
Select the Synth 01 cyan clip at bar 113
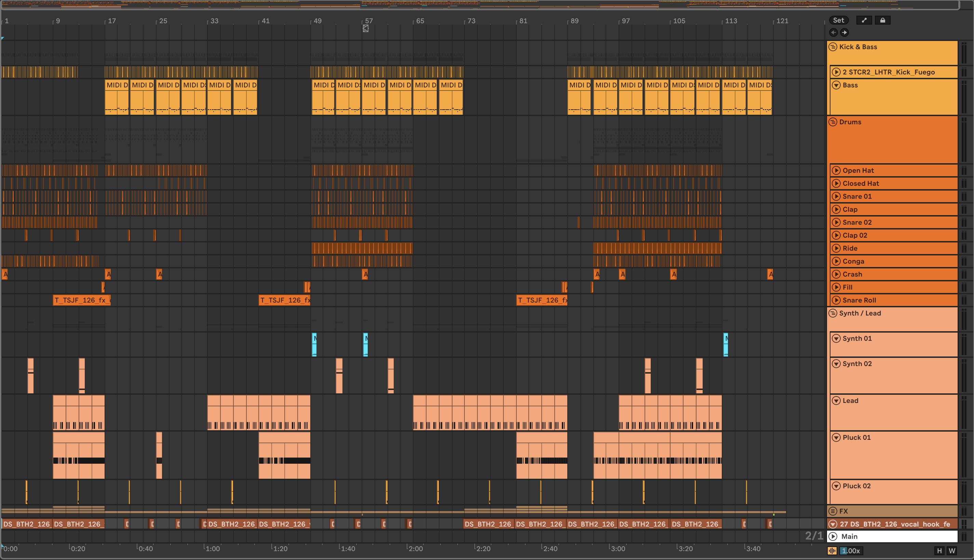pos(726,345)
